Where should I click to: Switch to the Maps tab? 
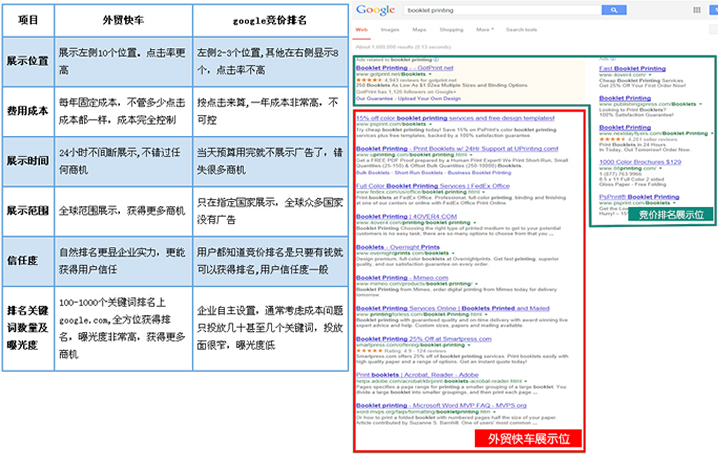pyautogui.click(x=419, y=30)
